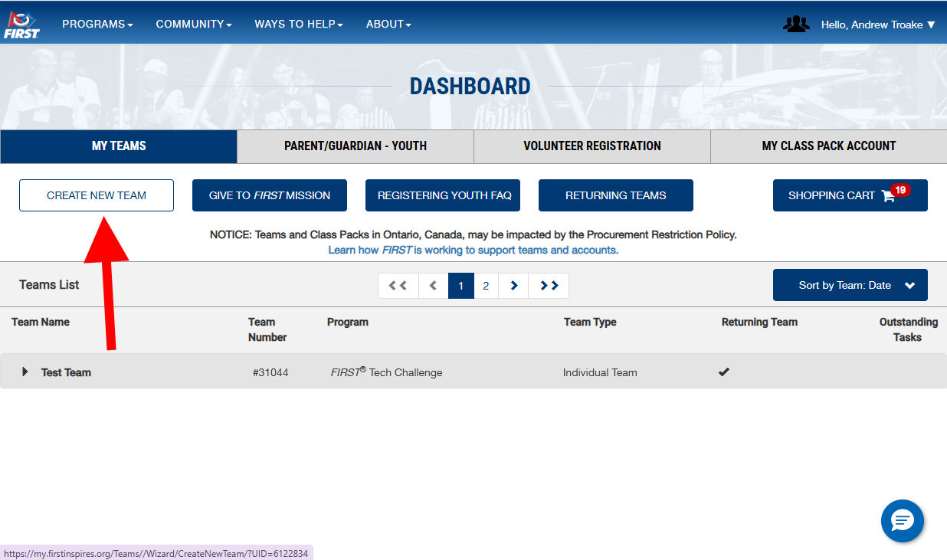
Task: Click the Create New Team button
Action: coord(97,195)
